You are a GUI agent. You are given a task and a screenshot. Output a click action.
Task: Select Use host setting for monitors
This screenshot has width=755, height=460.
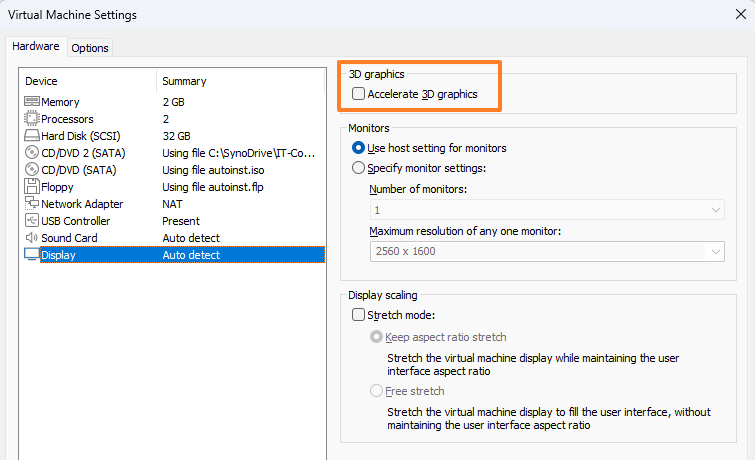(359, 148)
